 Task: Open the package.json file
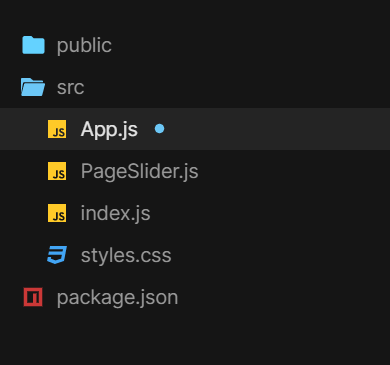pyautogui.click(x=117, y=298)
